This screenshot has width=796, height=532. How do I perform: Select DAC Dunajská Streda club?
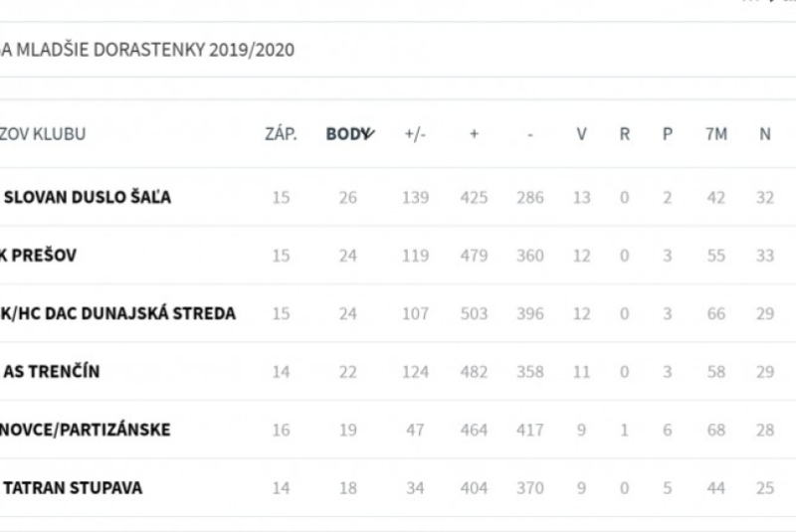click(118, 314)
